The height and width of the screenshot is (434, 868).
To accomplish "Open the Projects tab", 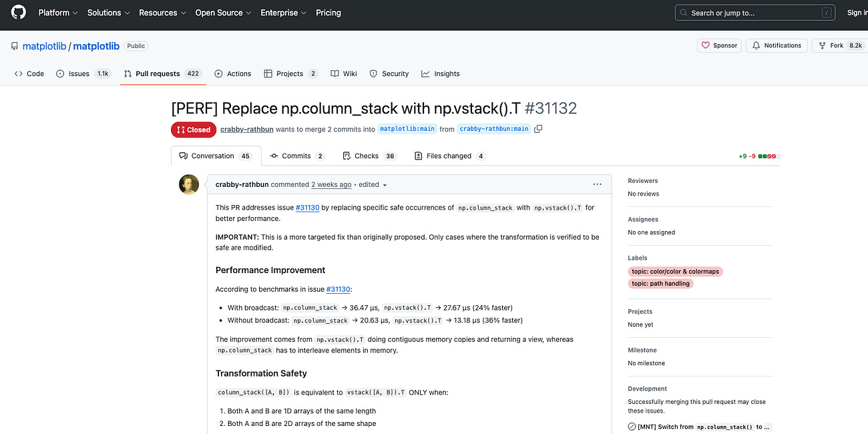I will (291, 73).
